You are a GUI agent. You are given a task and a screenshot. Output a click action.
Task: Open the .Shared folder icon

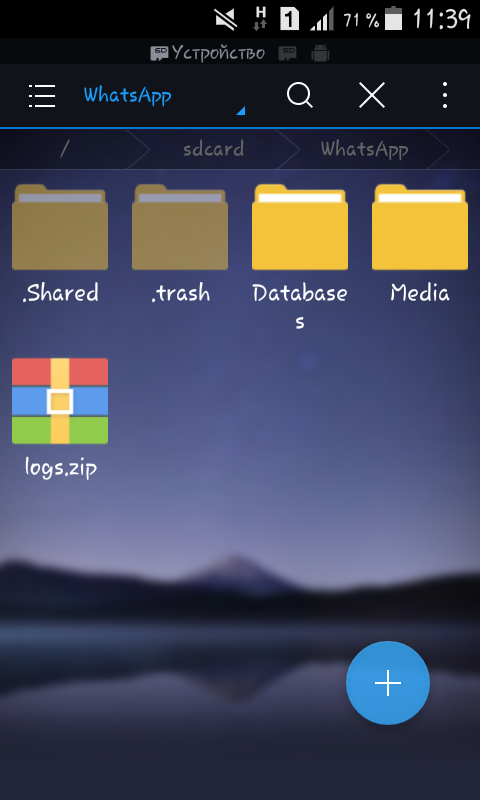click(60, 227)
